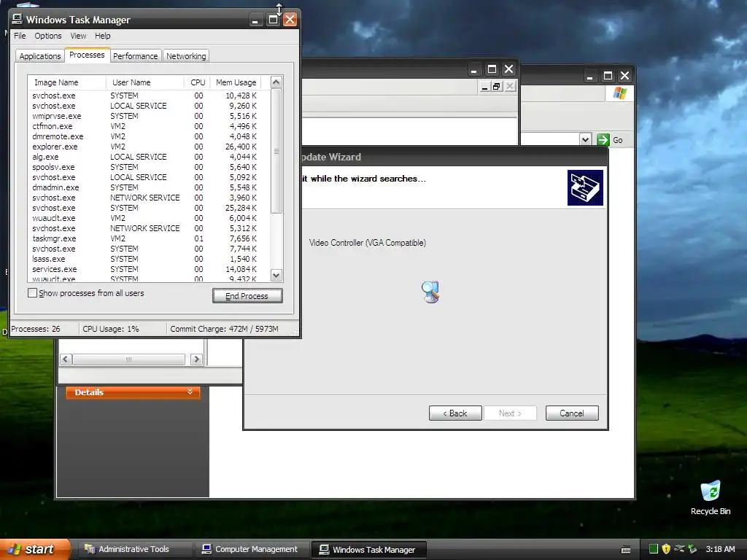
Task: Click Cancel in the Hardware Update Wizard
Action: 572,413
